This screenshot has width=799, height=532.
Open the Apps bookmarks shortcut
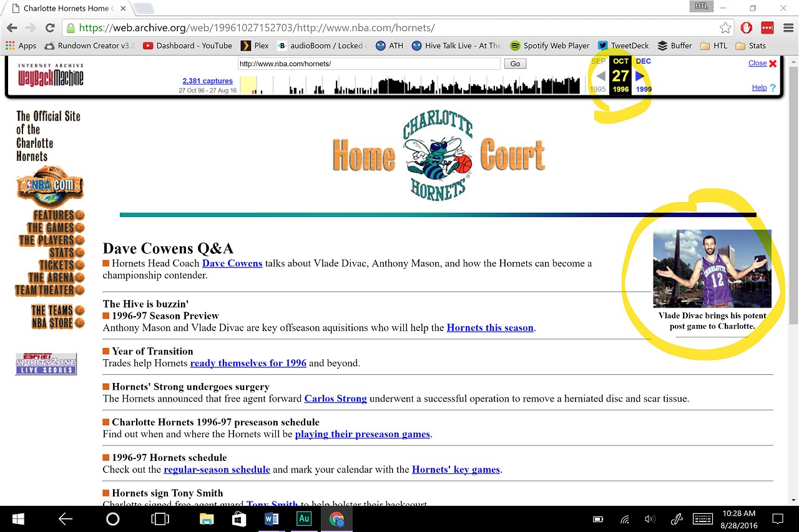tap(21, 46)
